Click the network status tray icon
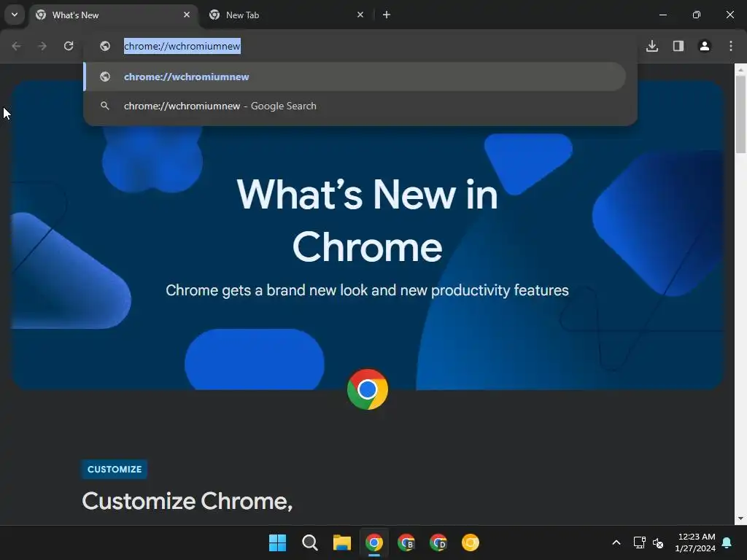747x560 pixels. (639, 542)
